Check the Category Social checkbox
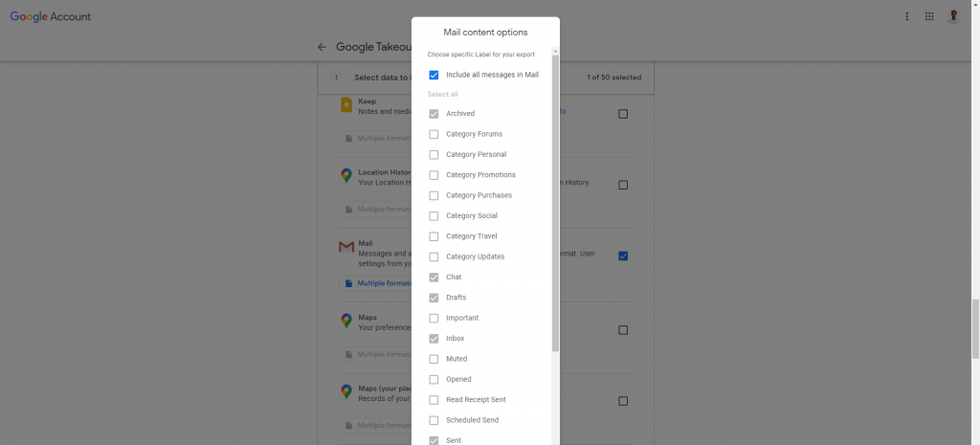 pos(434,216)
